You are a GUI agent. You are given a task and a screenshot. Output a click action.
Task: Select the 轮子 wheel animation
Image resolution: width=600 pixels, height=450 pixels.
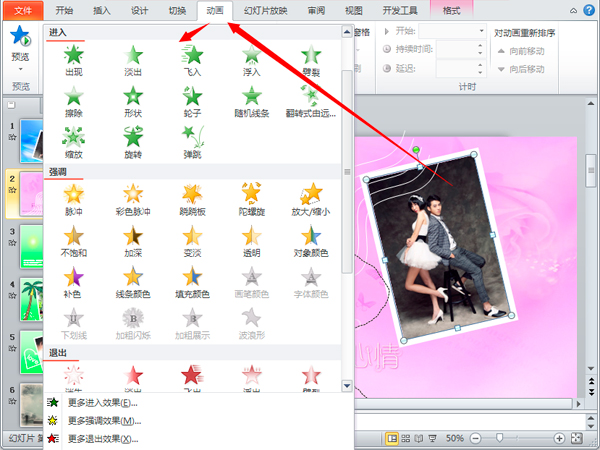coord(192,101)
